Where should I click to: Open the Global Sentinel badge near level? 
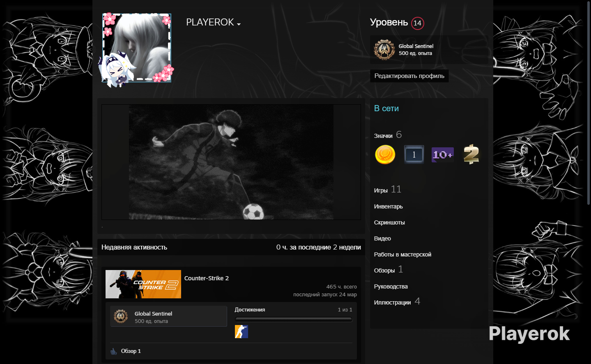pyautogui.click(x=384, y=50)
